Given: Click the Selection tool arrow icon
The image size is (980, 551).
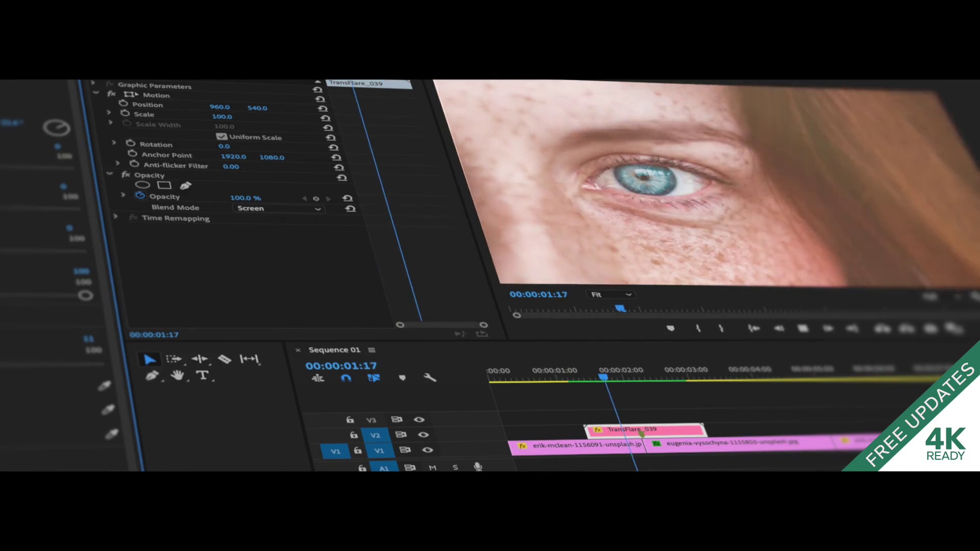Looking at the screenshot, I should pos(149,359).
